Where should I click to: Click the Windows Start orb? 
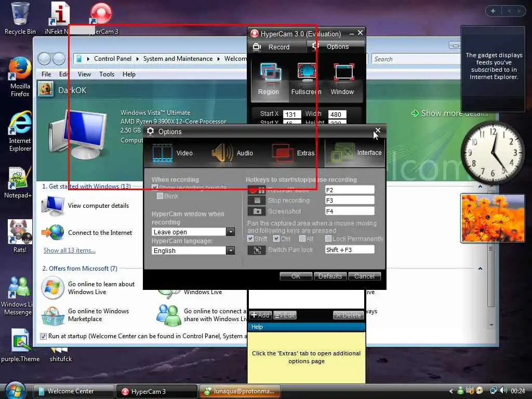(x=15, y=391)
